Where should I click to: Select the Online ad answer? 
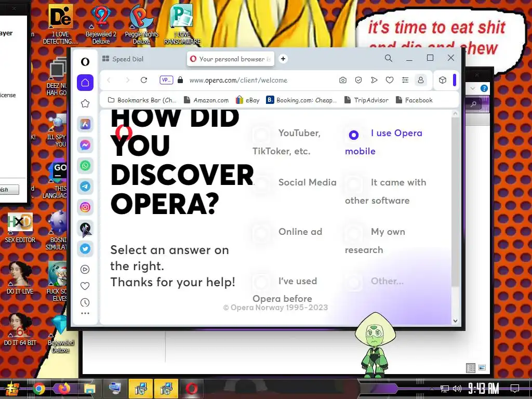tap(287, 232)
